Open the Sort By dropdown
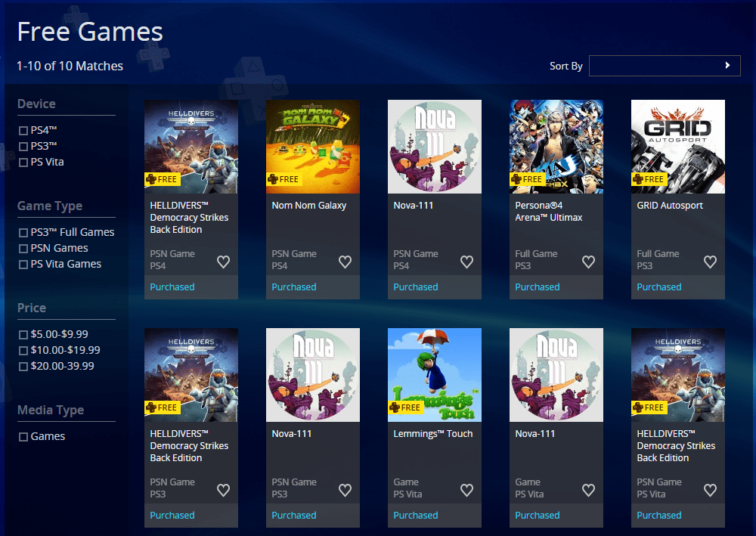 coord(665,66)
